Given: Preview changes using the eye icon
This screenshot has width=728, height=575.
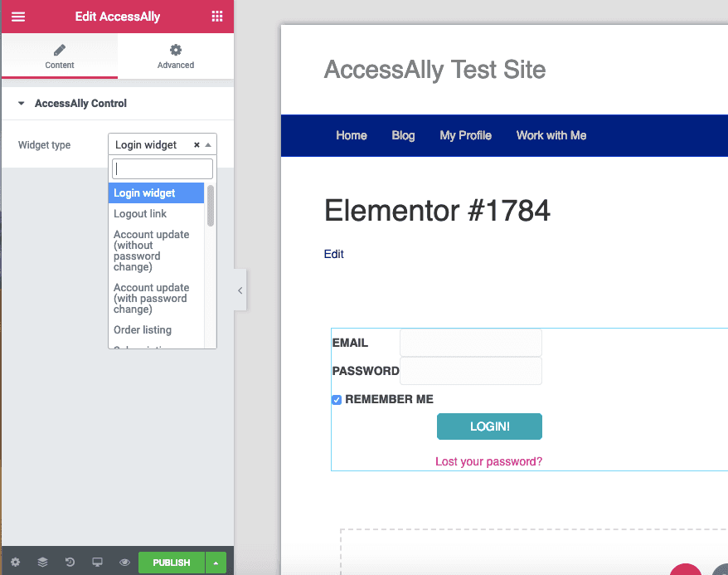Looking at the screenshot, I should [124, 562].
